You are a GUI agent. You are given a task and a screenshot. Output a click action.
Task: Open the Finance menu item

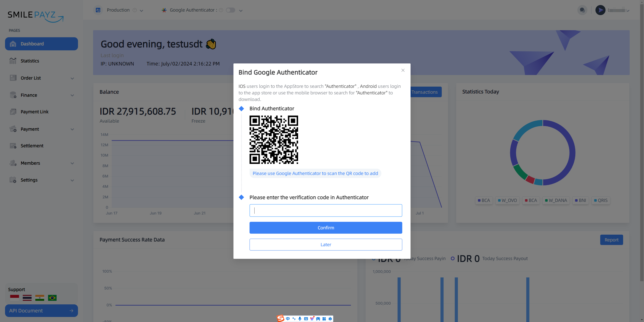pyautogui.click(x=42, y=95)
